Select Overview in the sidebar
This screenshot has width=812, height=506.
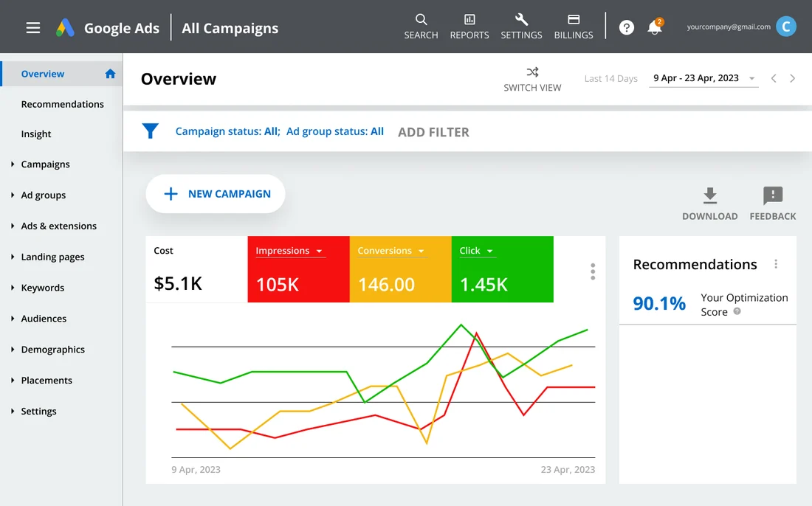pos(61,74)
